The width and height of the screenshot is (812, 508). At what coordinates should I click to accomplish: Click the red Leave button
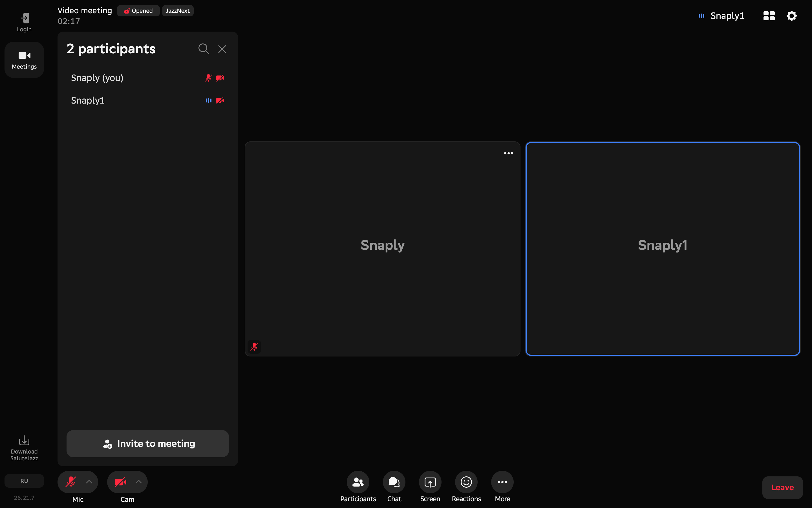(782, 487)
